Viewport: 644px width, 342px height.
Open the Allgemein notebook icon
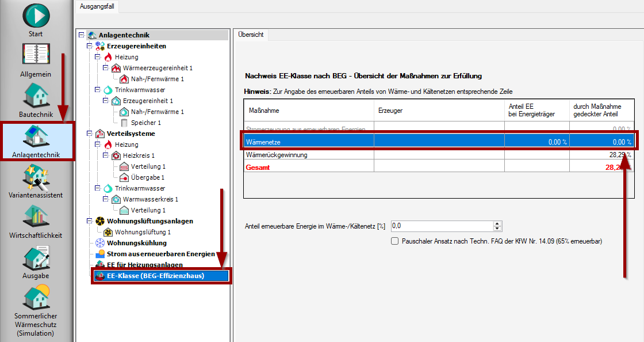(36, 56)
